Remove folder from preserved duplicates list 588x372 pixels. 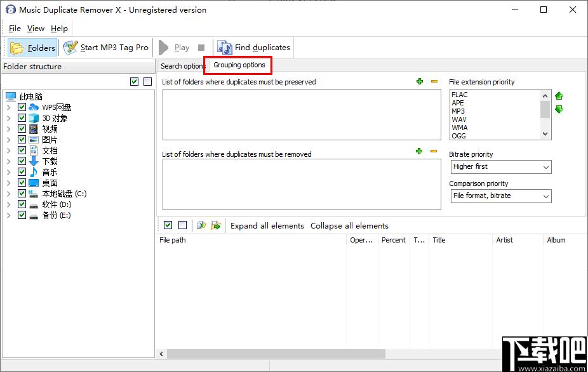coord(434,81)
